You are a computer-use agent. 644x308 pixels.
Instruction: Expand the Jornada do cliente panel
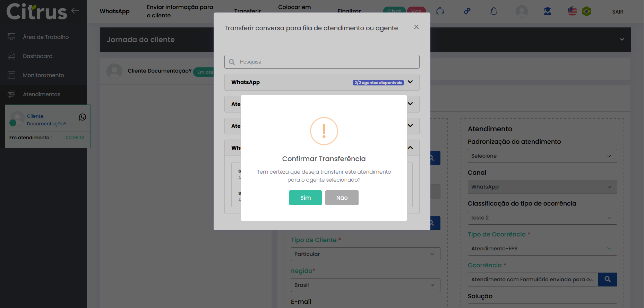pos(622,40)
